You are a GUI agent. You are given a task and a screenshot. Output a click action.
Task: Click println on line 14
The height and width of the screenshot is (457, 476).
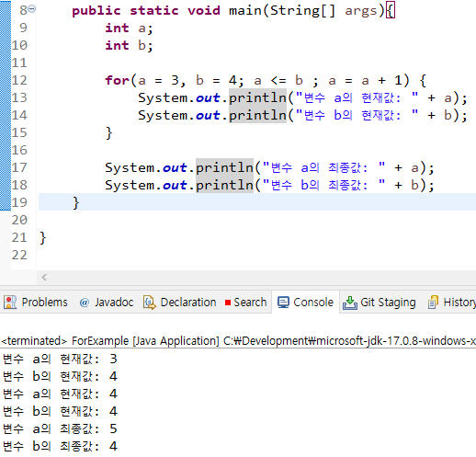tap(257, 115)
